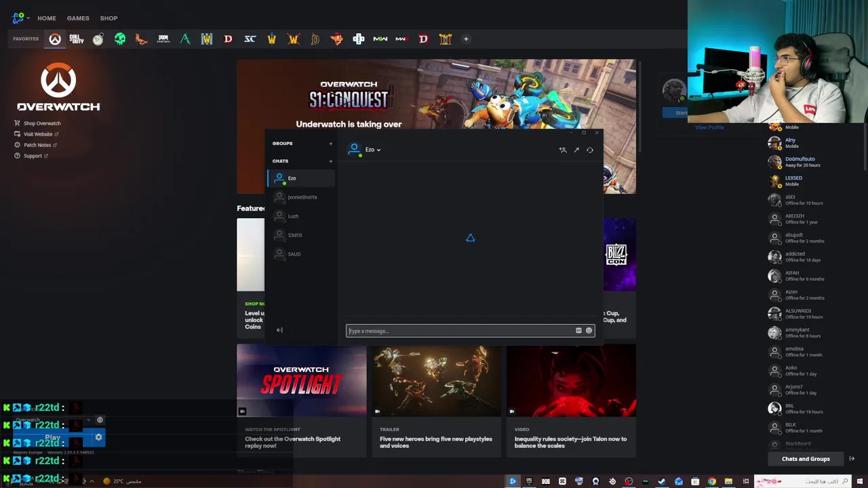Open the emoji picker in message box
The width and height of the screenshot is (868, 488).
point(589,331)
